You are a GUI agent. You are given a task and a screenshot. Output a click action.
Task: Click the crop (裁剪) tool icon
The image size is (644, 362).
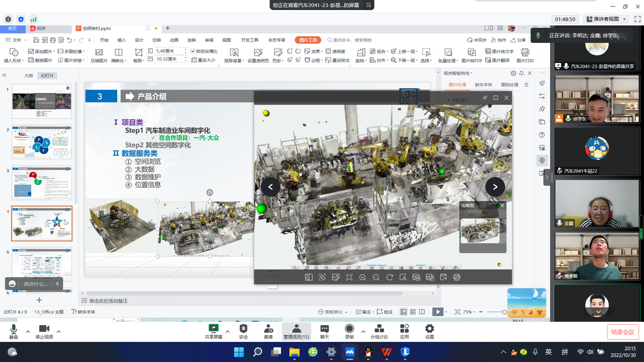coord(138,52)
